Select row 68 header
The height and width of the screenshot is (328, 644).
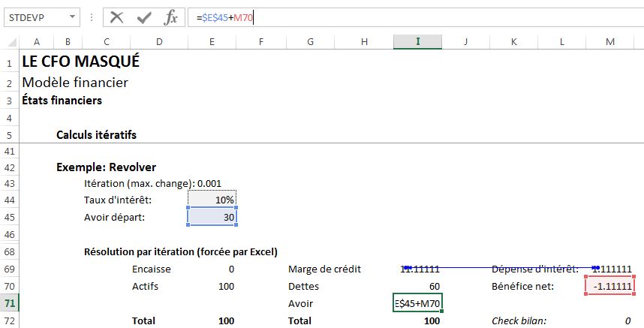coord(10,252)
